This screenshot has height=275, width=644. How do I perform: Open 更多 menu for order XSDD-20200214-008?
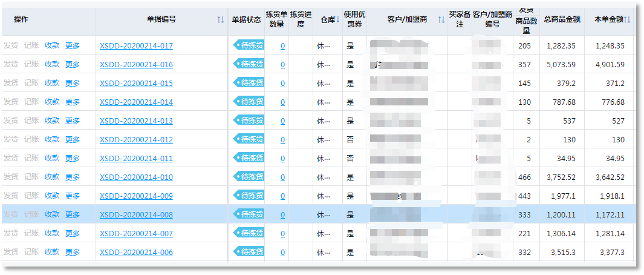pos(73,214)
